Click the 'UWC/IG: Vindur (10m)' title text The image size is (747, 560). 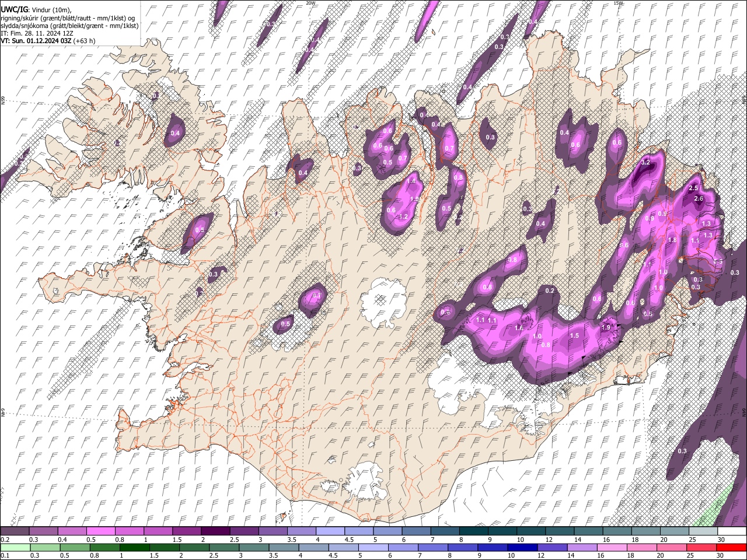[36, 10]
